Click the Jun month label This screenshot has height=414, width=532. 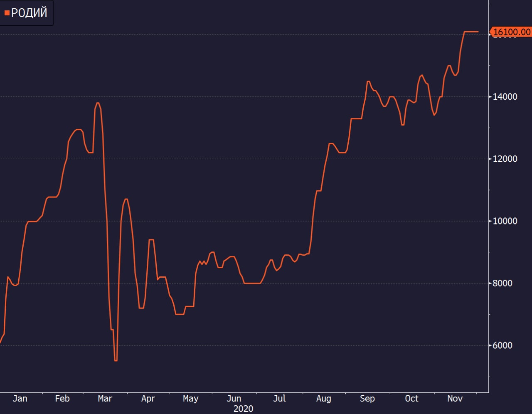tap(234, 399)
